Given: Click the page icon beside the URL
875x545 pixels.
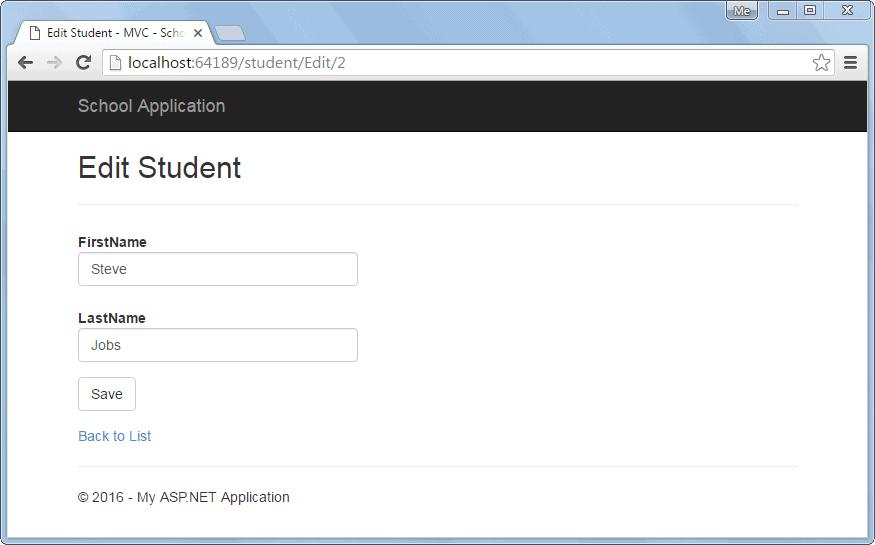Looking at the screenshot, I should pos(115,63).
